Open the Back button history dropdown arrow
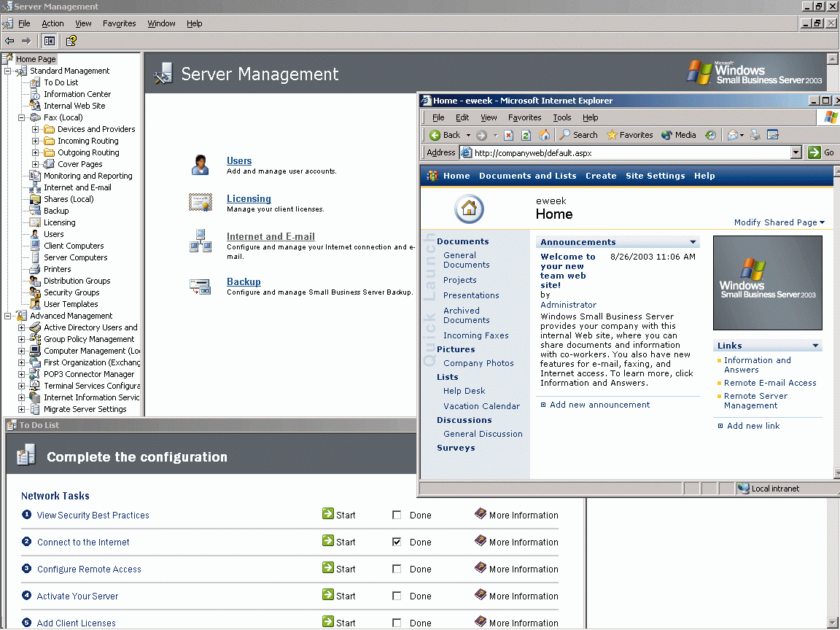The width and height of the screenshot is (840, 630). (x=468, y=136)
